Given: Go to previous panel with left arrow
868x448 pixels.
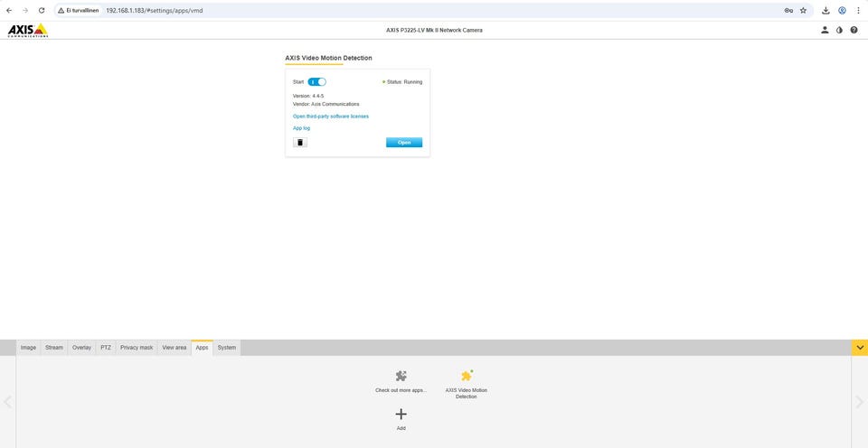Looking at the screenshot, I should tap(8, 402).
